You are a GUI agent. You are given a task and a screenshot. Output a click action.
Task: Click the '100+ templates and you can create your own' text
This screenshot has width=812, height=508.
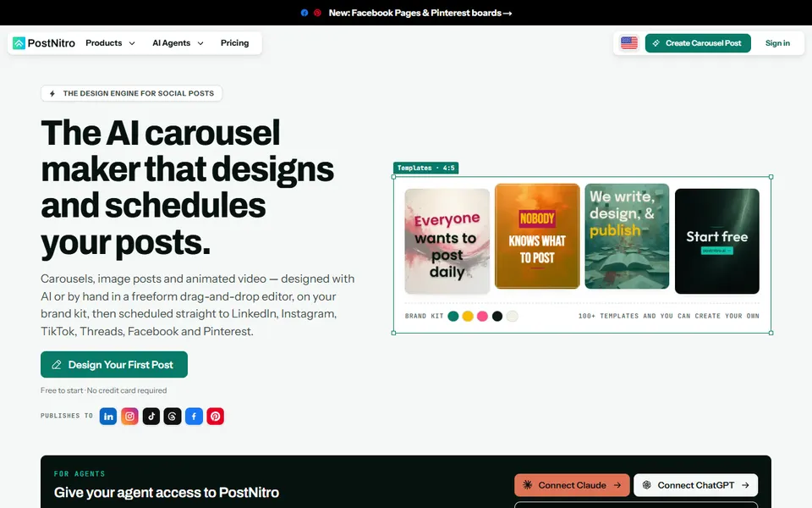click(668, 316)
